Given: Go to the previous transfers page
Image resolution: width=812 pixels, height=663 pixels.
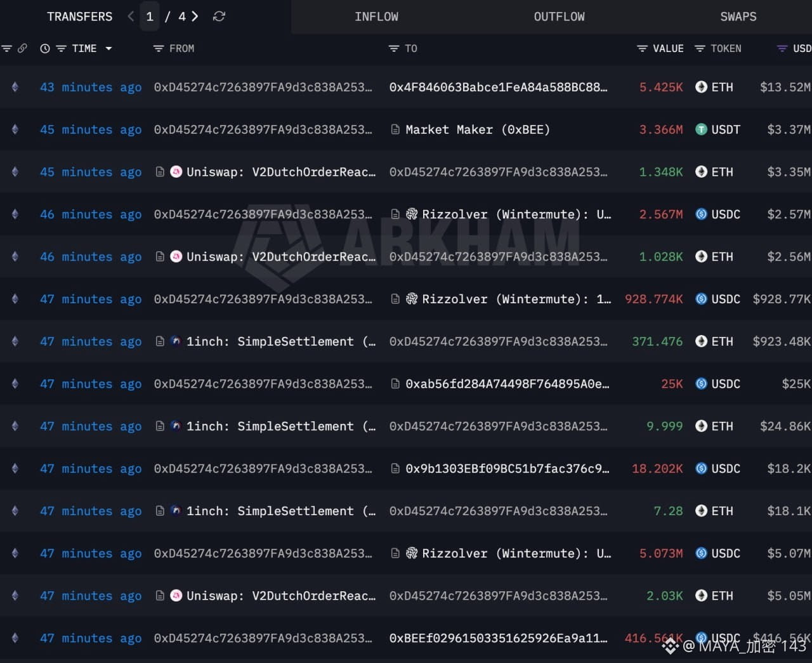Looking at the screenshot, I should tap(131, 16).
